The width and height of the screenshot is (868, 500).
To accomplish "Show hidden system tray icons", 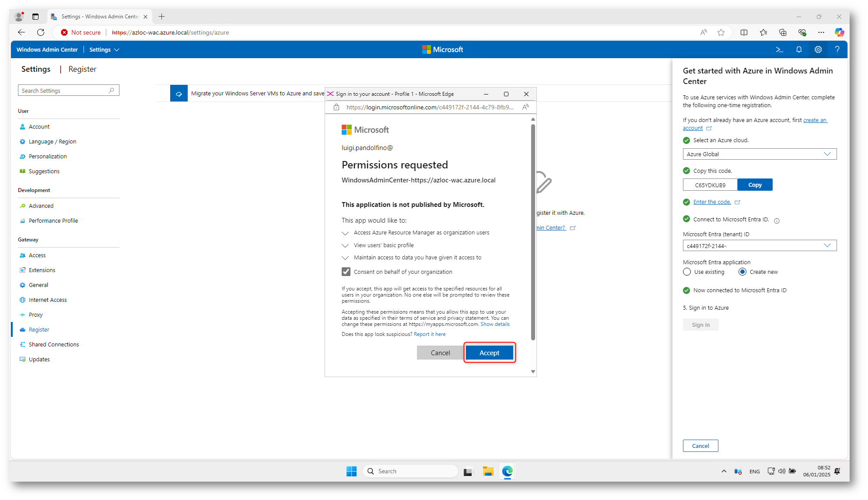I will [x=724, y=471].
